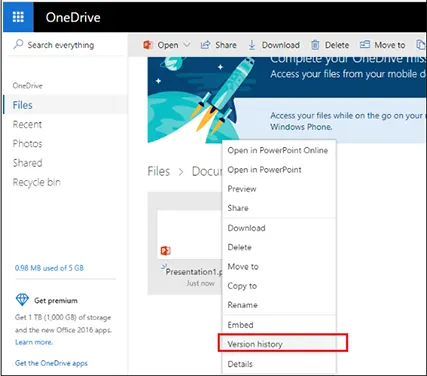Choose Download in context menu
The image size is (427, 376).
pos(246,228)
